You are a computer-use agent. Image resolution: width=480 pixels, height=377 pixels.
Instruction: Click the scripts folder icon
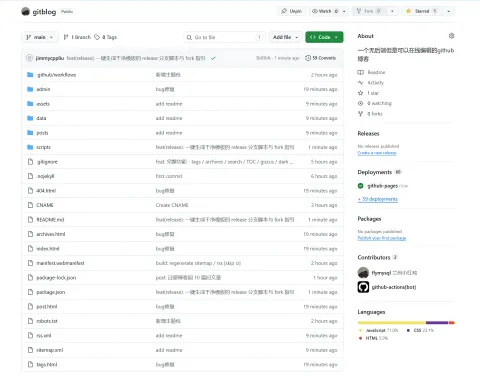(x=30, y=147)
